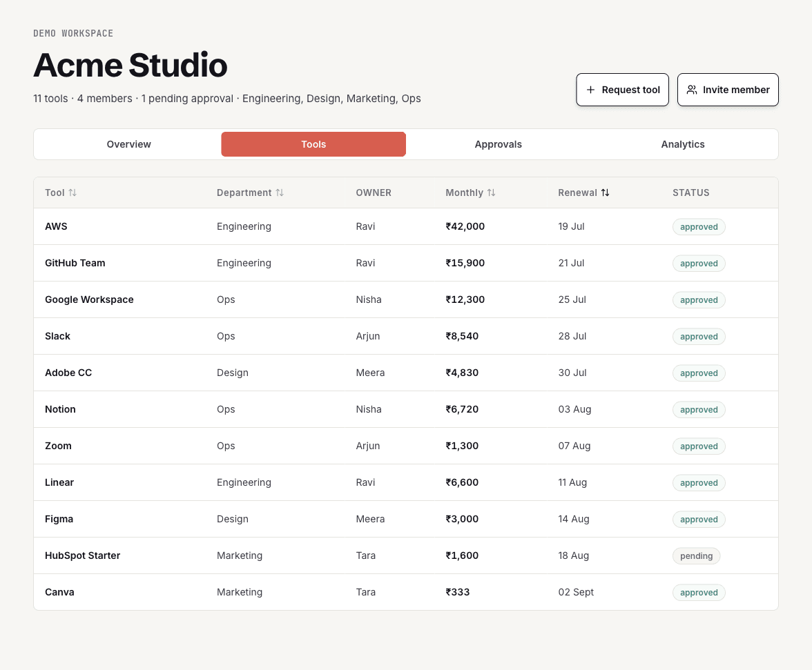Click the approved status for Figma
The height and width of the screenshot is (670, 812).
[699, 520]
